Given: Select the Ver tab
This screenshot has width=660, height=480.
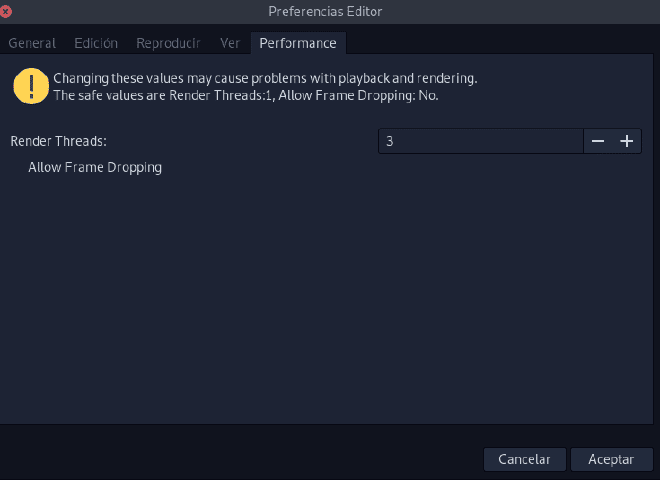Looking at the screenshot, I should tap(230, 43).
